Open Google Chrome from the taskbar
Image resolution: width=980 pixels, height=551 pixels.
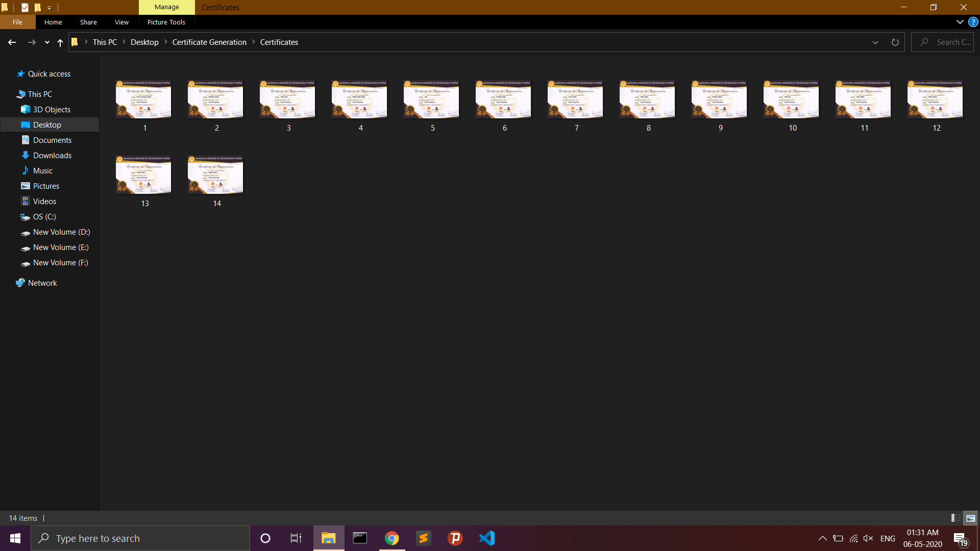coord(391,538)
